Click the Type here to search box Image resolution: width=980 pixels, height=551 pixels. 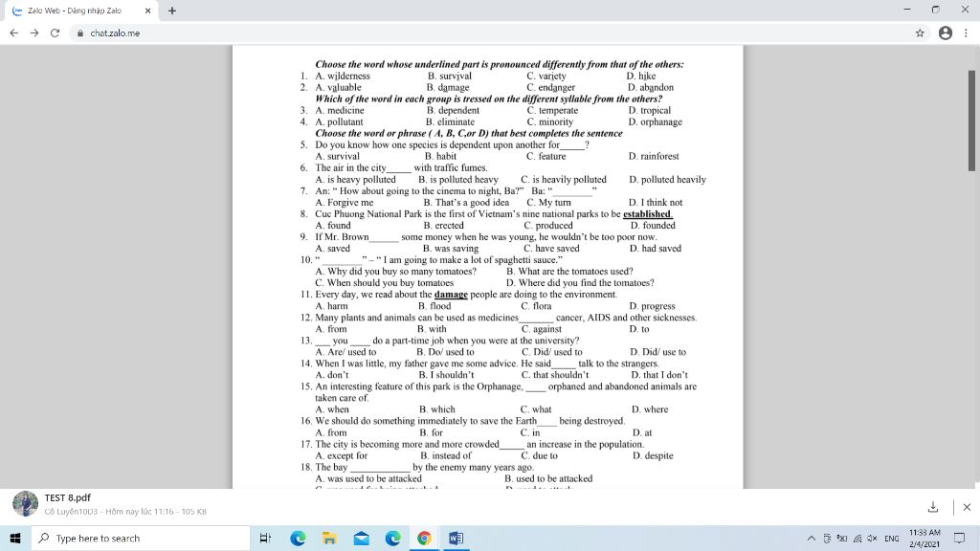click(x=141, y=538)
